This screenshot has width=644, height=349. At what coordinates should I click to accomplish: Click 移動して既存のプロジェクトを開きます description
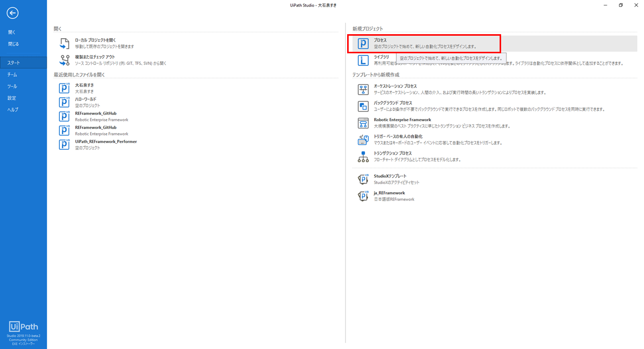[x=105, y=46]
